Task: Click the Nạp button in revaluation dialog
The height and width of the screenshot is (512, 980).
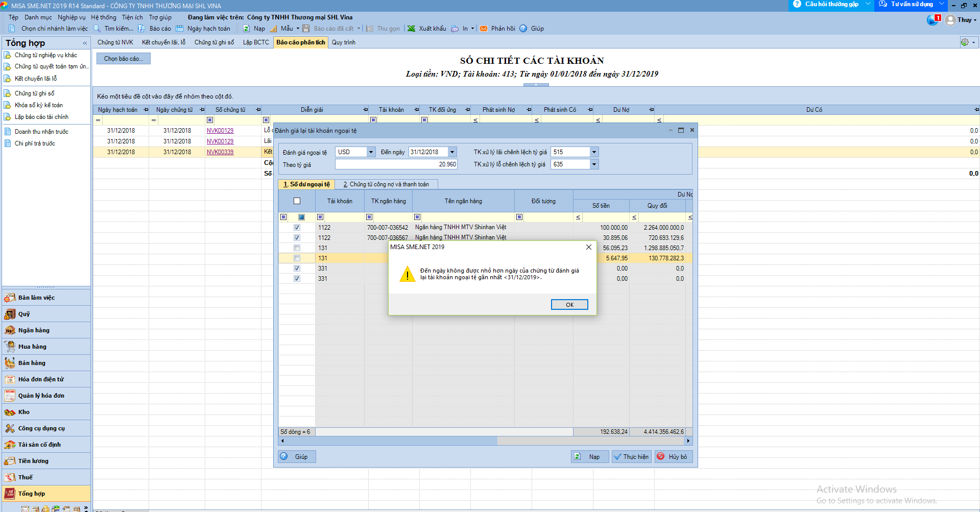Action: (590, 457)
